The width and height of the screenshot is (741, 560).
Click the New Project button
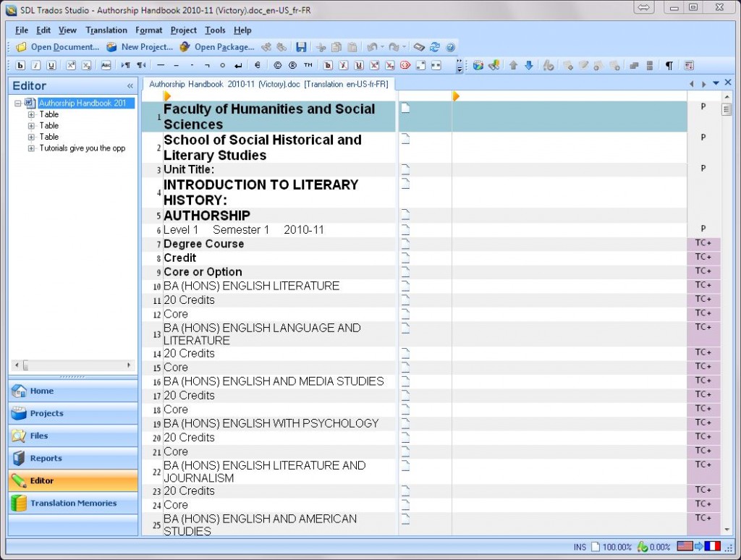[140, 47]
